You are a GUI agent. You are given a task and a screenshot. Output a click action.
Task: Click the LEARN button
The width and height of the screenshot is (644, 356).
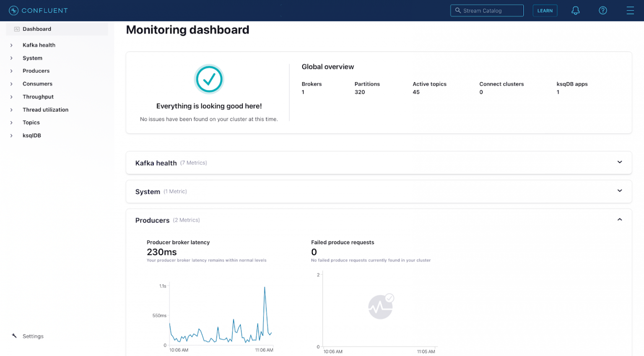point(545,10)
